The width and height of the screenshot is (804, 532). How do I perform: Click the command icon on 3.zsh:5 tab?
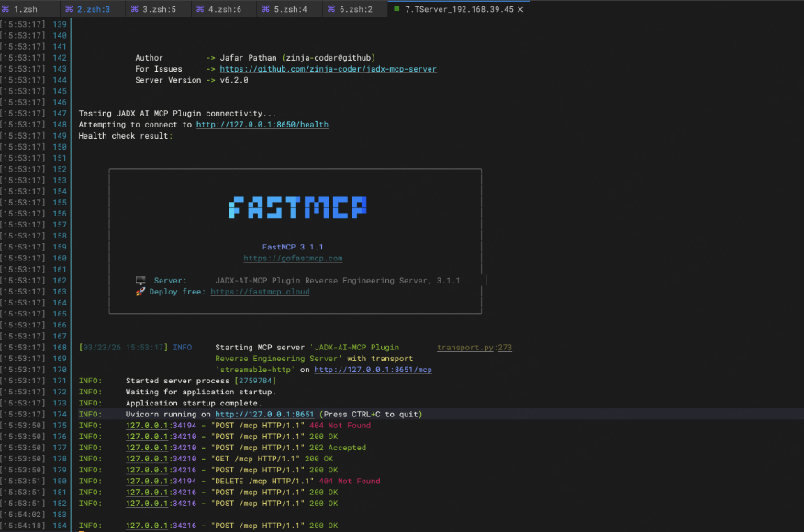coord(135,9)
